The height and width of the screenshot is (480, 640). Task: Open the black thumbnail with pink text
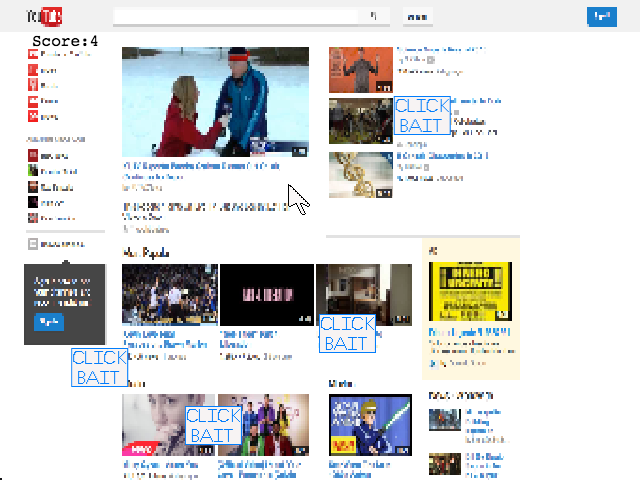(267, 295)
